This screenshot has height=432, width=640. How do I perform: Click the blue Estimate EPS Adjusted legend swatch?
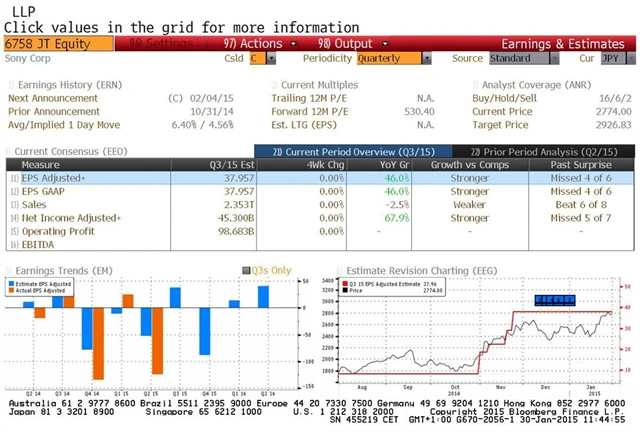[11, 283]
